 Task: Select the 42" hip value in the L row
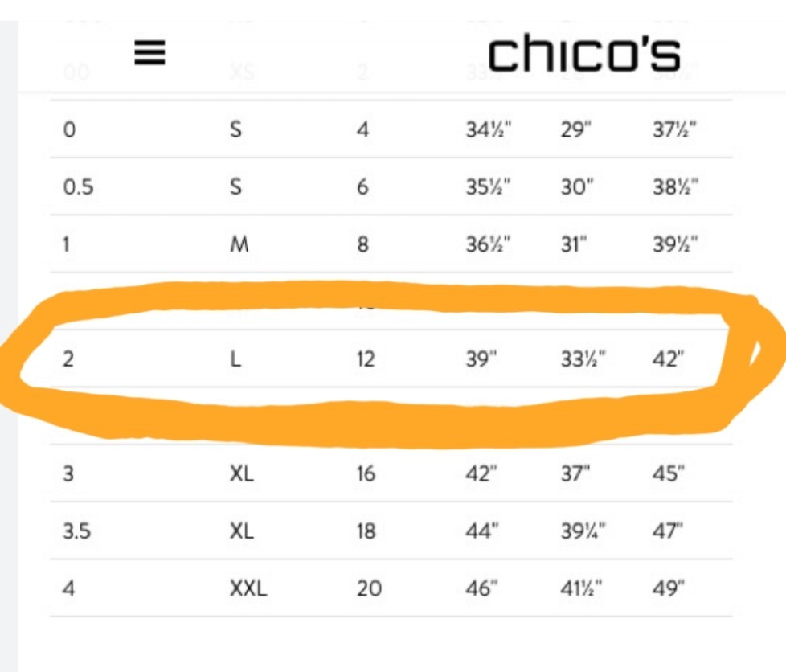coord(668,359)
